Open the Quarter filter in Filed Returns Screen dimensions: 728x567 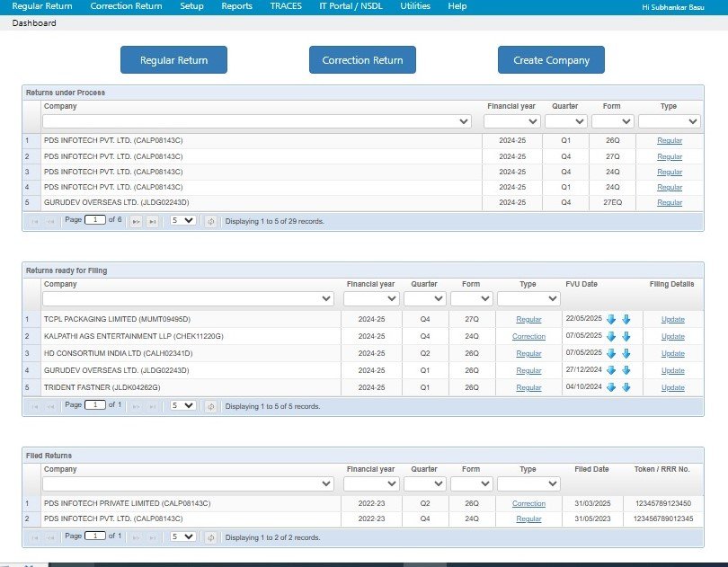pos(422,484)
